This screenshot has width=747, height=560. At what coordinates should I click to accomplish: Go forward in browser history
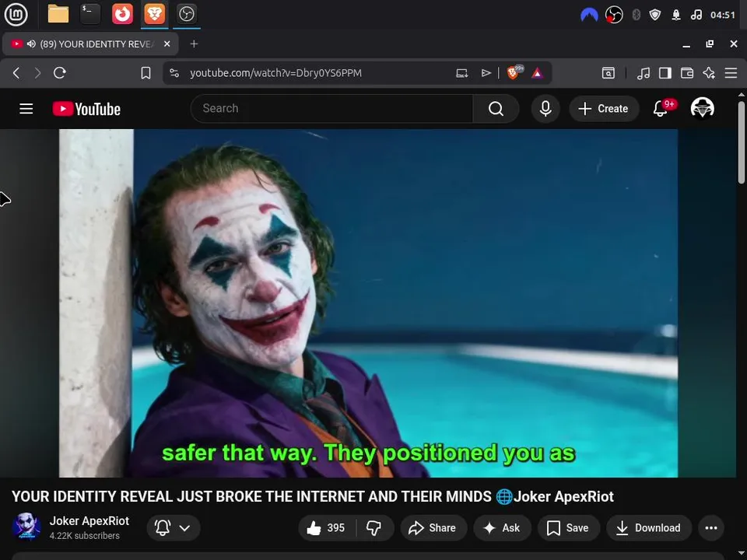[x=37, y=73]
